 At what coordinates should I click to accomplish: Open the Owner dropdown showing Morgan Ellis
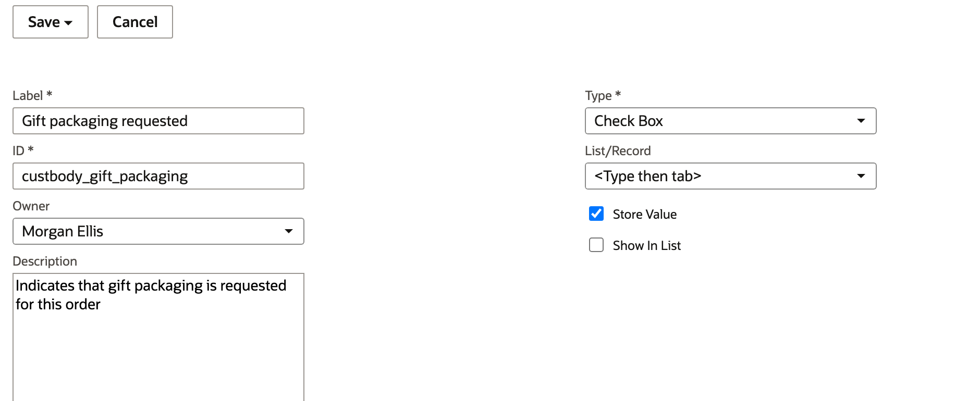click(x=158, y=231)
